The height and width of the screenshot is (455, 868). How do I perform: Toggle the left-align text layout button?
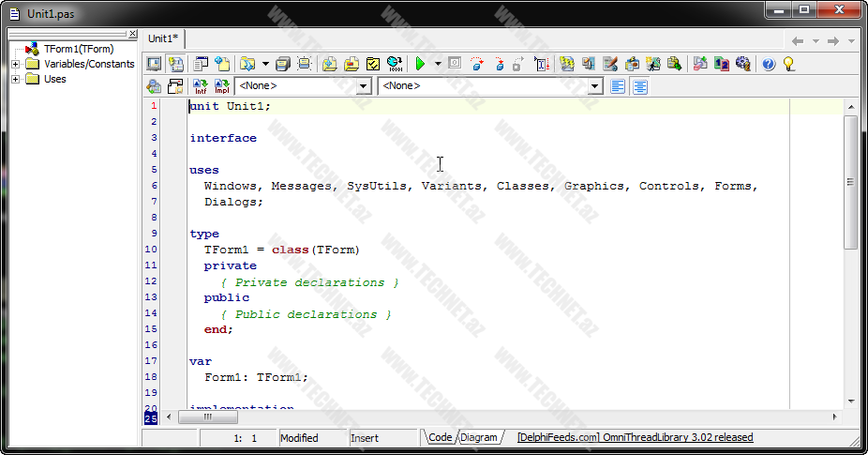tap(618, 86)
